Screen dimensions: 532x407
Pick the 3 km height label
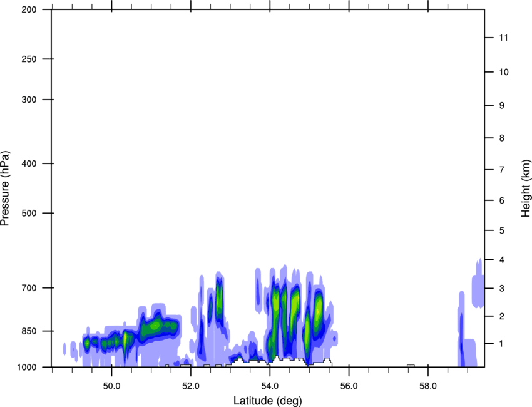502,288
